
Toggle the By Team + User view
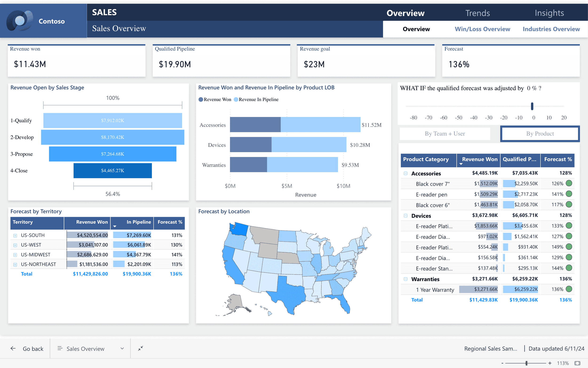point(445,134)
